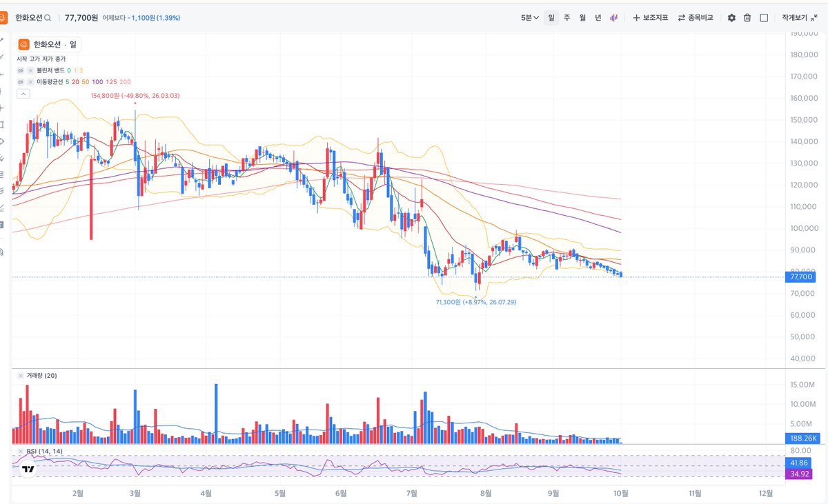Click the 거래량 (20) pane title

pos(41,376)
